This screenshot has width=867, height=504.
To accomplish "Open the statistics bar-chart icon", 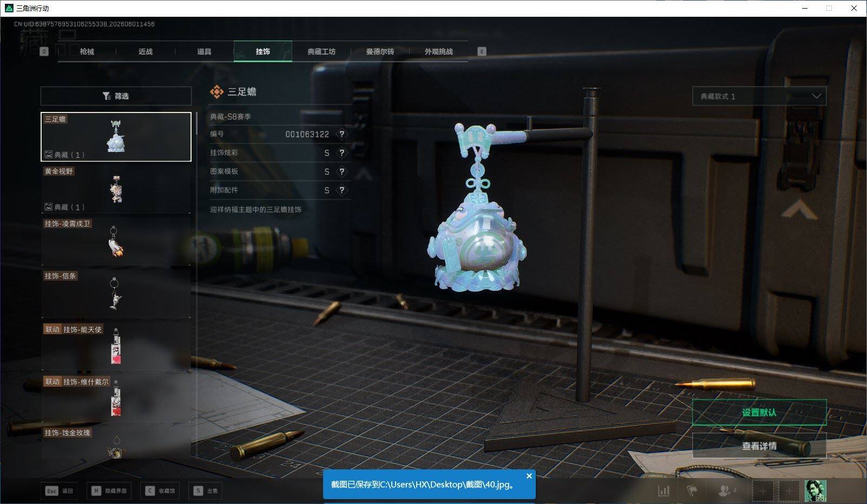I will 664,491.
